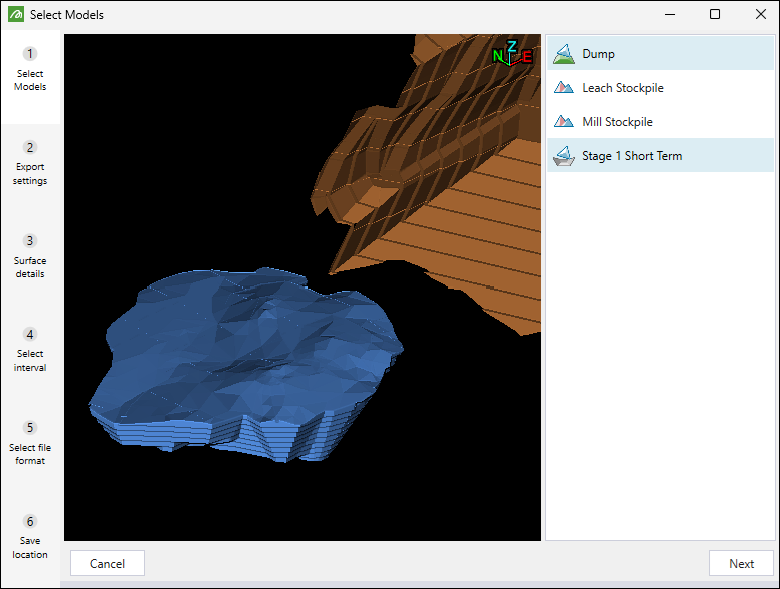Click the application logo in title bar
780x589 pixels.
14,15
